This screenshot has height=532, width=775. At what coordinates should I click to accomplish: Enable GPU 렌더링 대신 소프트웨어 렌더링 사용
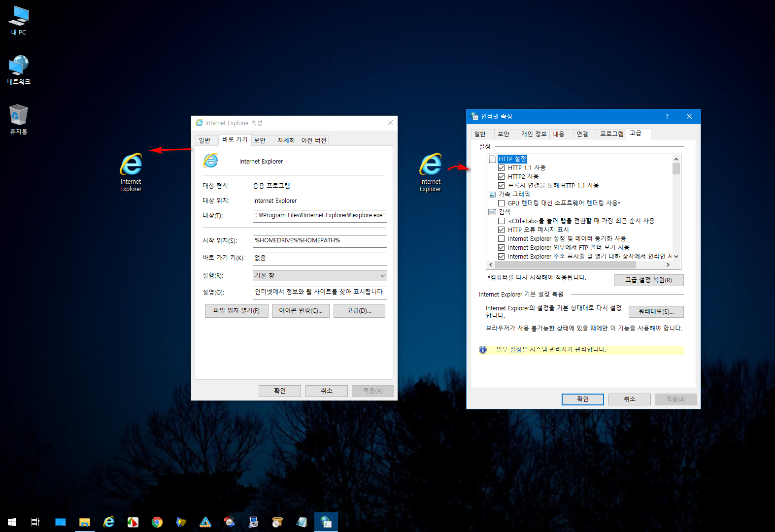tap(501, 203)
